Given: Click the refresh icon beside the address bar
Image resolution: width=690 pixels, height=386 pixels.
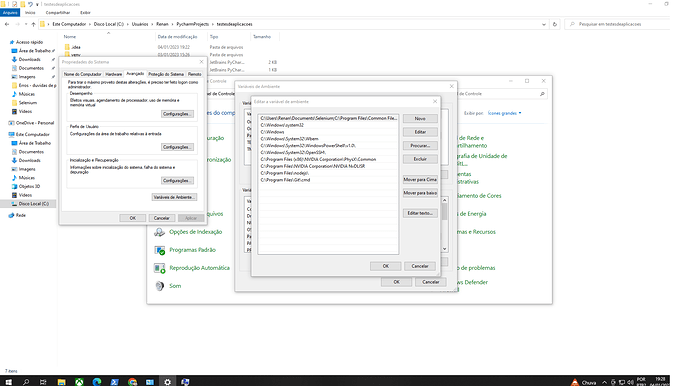Looking at the screenshot, I should pos(554,24).
